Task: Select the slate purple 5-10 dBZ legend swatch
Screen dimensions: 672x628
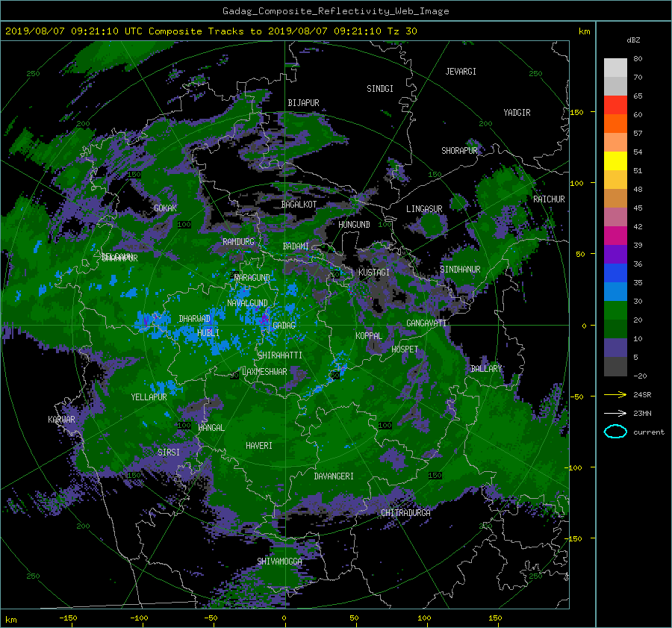Action: coord(615,348)
